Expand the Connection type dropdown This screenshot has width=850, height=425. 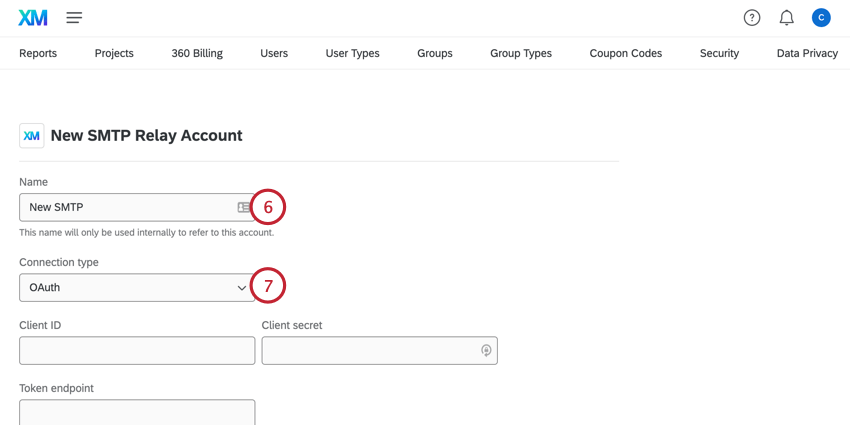137,288
